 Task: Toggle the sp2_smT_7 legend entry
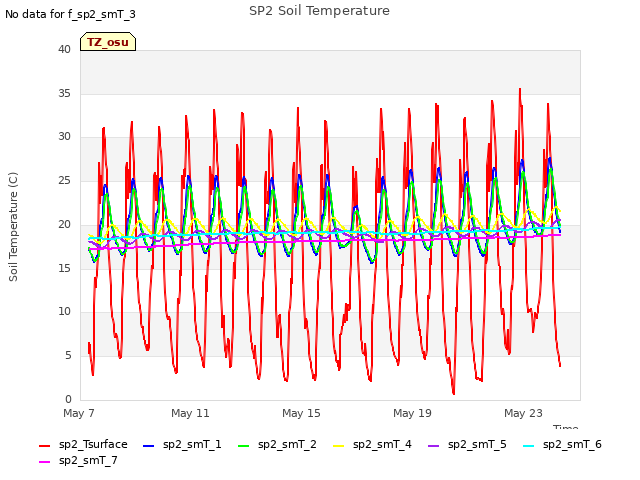click(x=78, y=460)
